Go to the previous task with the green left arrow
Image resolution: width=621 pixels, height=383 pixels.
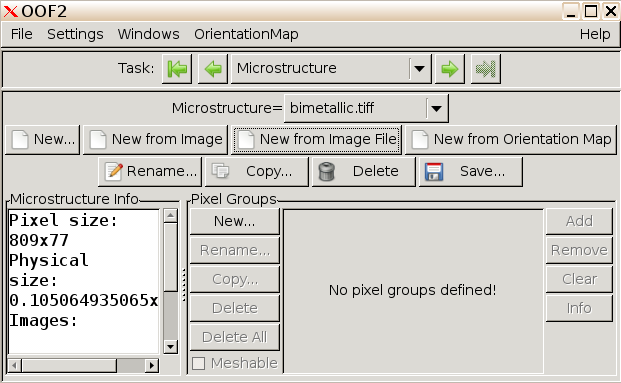[213, 69]
